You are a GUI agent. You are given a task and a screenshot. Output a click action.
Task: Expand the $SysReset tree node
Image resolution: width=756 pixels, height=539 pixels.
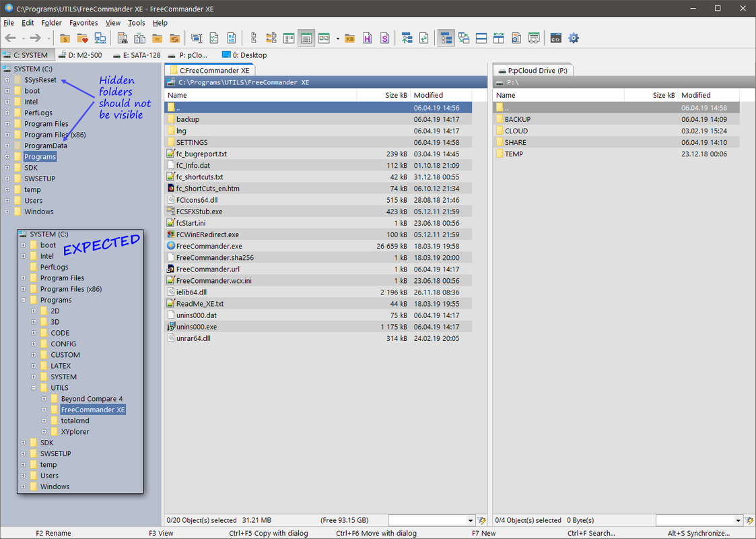tap(7, 80)
